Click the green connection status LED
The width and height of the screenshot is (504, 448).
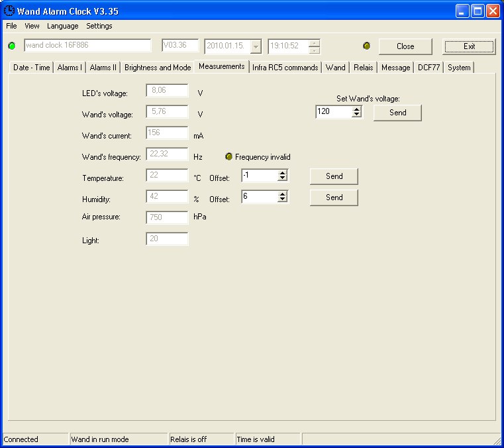pyautogui.click(x=12, y=46)
